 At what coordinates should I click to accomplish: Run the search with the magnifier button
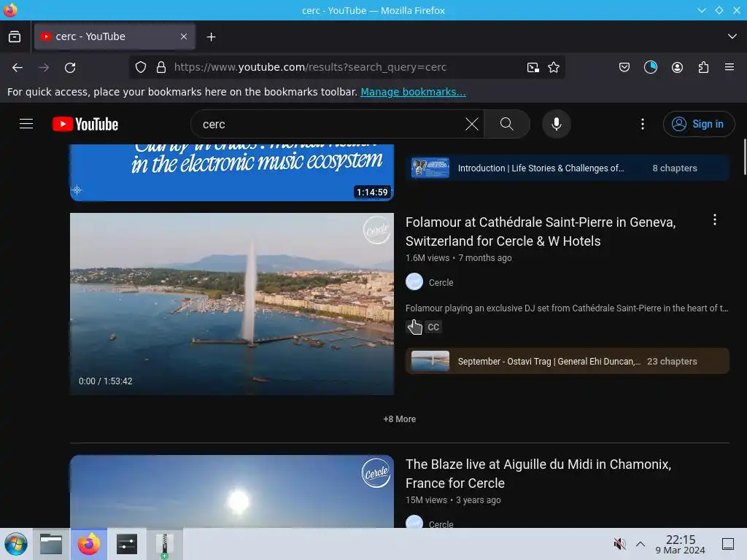507,124
